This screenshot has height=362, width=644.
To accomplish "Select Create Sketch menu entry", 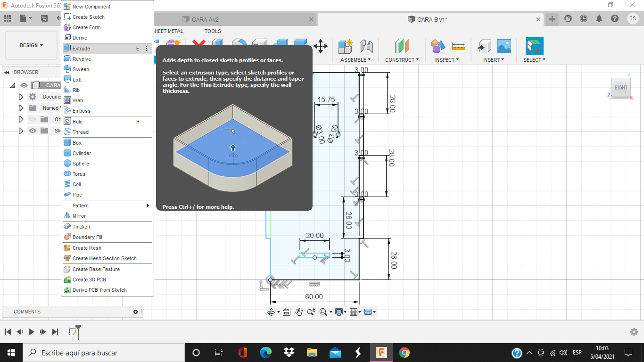I will point(107,17).
